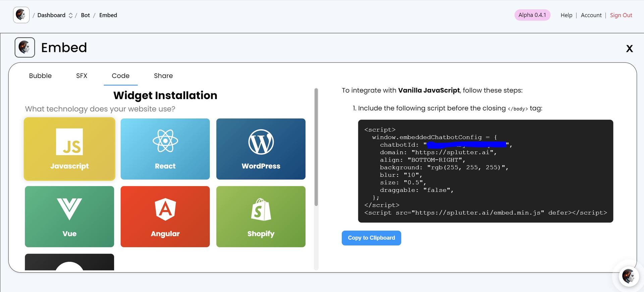Click the background rgb(255, 255, 255) line
Viewport: 644px width, 292px height.
[444, 167]
